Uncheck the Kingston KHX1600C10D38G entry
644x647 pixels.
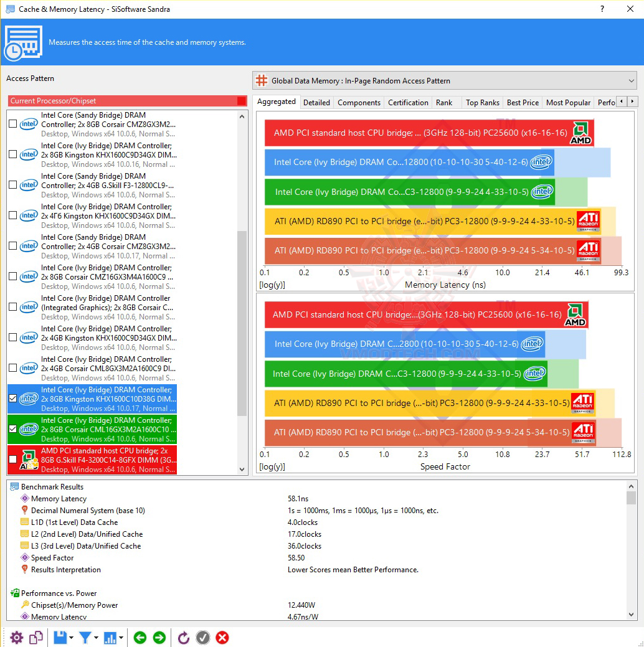pos(13,399)
